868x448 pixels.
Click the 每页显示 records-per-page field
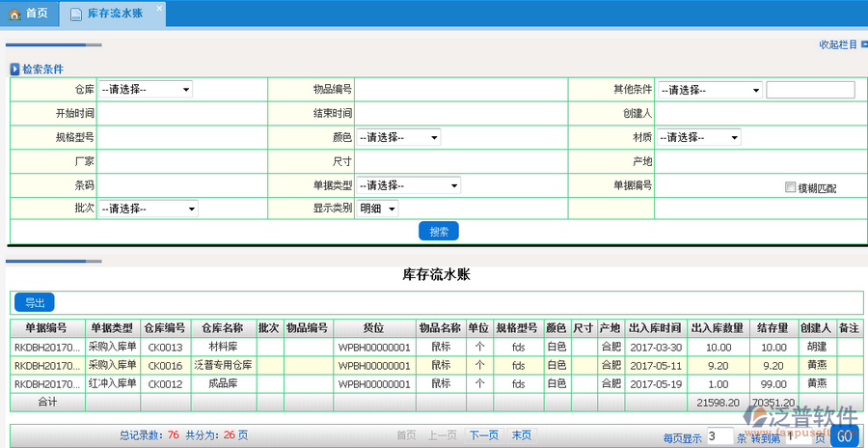719,436
